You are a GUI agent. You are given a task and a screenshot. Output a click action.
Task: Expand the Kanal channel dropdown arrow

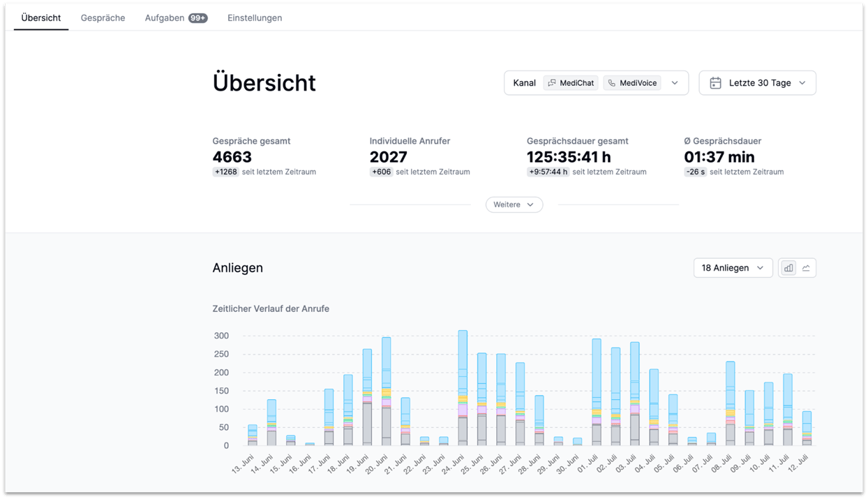tap(675, 83)
